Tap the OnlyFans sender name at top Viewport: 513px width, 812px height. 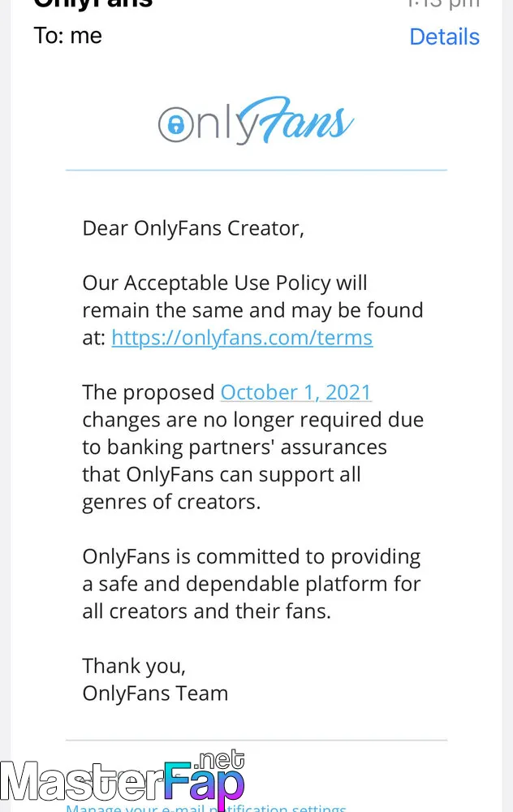tap(93, 4)
